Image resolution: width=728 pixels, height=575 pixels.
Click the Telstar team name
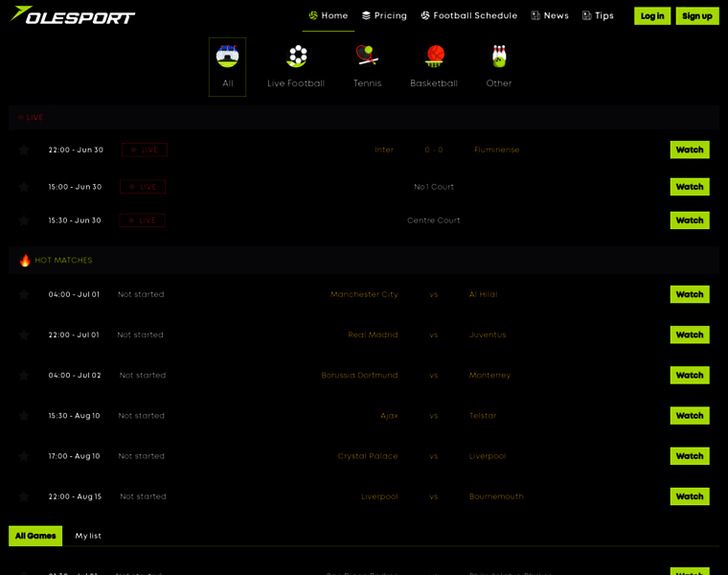tap(483, 416)
